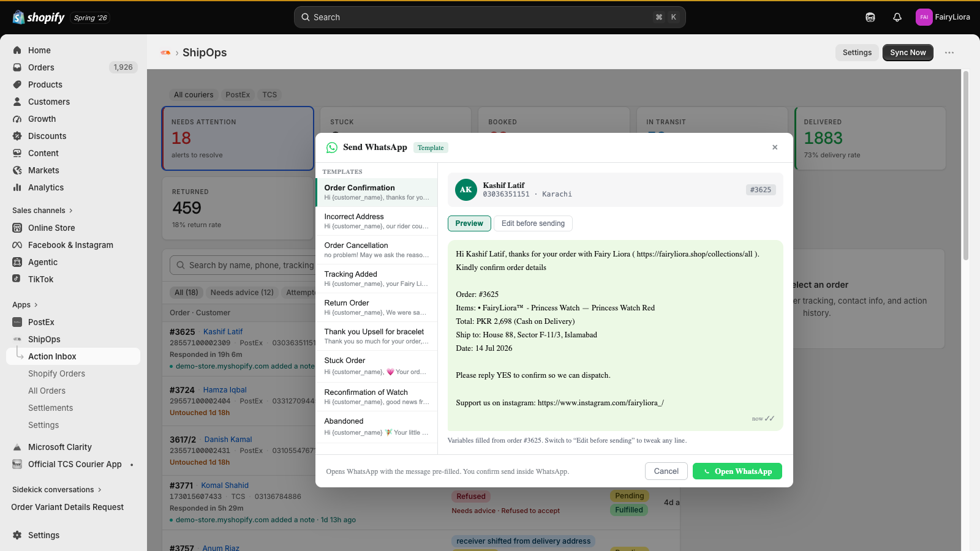Open the bottom Settings gear
This screenshot has width=980, height=551.
point(17,535)
